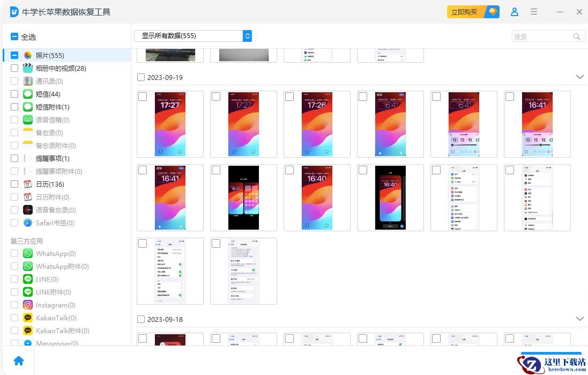
Task: Check the 17:26 lock screen photo checkbox
Action: click(x=289, y=97)
